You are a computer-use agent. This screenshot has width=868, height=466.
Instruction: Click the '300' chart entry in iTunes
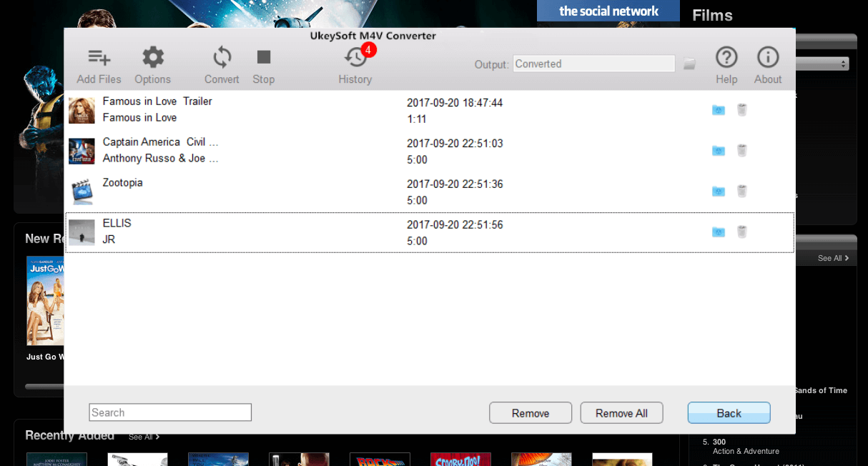719,442
